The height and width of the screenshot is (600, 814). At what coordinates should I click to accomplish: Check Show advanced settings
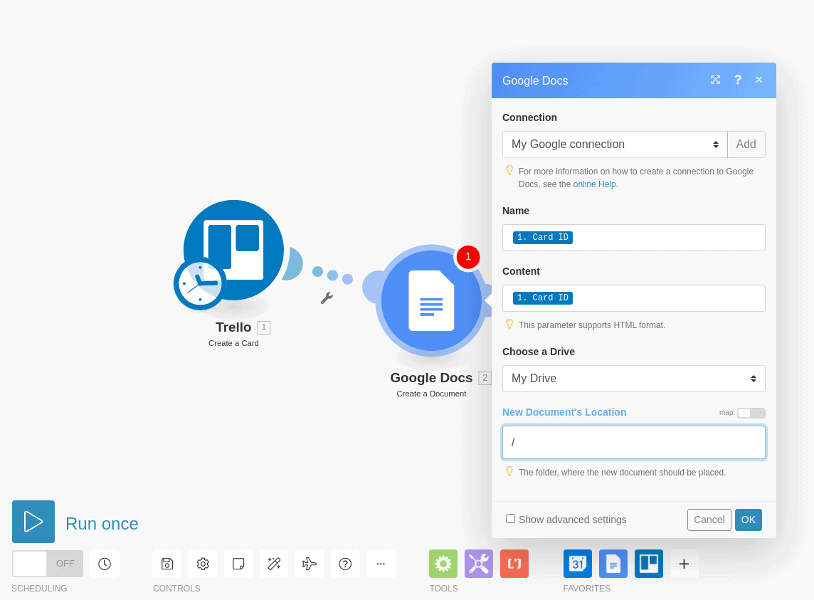coord(510,519)
